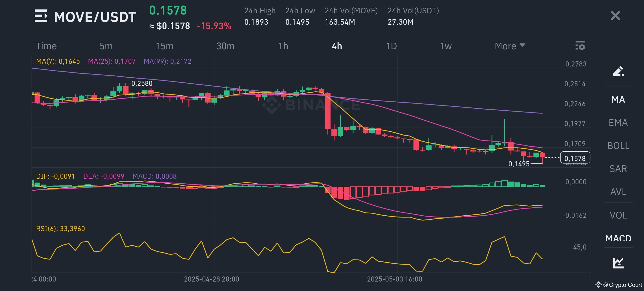Expand the More intervals dropdown

point(509,46)
